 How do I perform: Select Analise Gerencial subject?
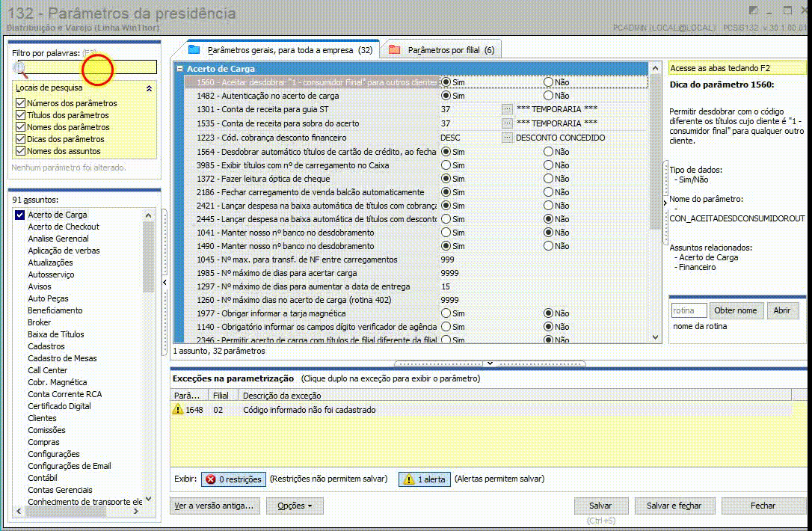coord(58,239)
